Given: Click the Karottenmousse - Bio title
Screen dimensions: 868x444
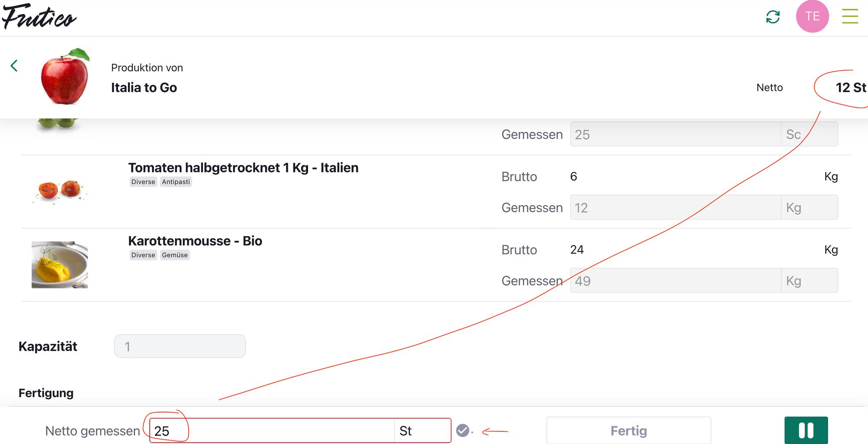Looking at the screenshot, I should [195, 241].
